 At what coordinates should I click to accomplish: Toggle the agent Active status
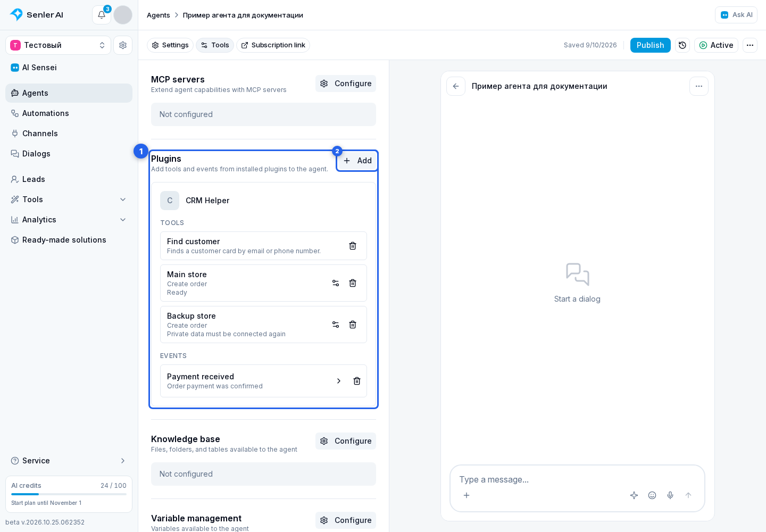716,45
